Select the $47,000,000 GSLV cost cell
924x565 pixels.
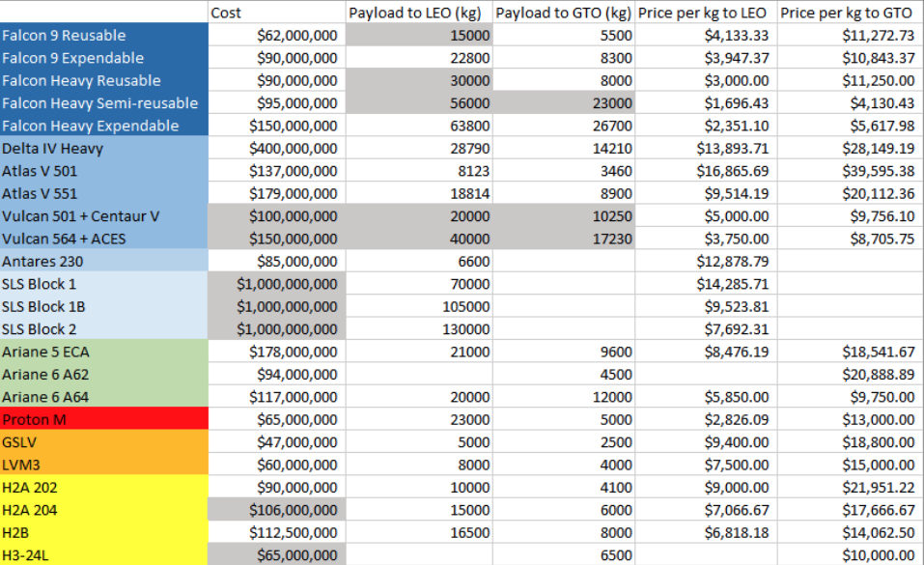(x=277, y=442)
